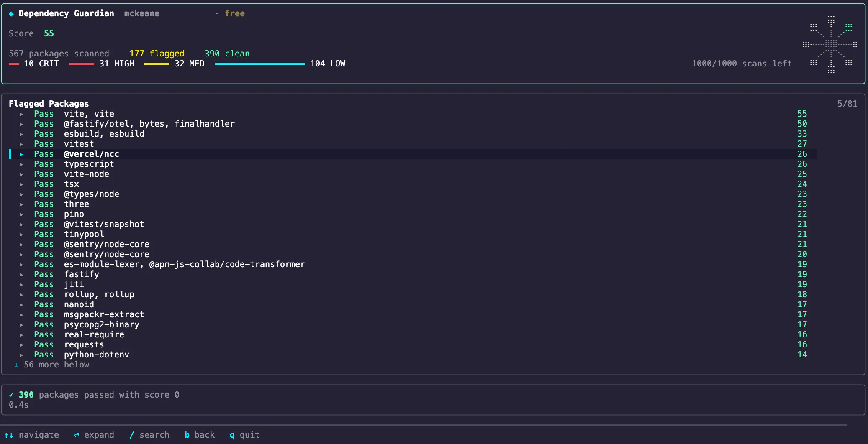Click the down arrow beside 56 more below

16,365
